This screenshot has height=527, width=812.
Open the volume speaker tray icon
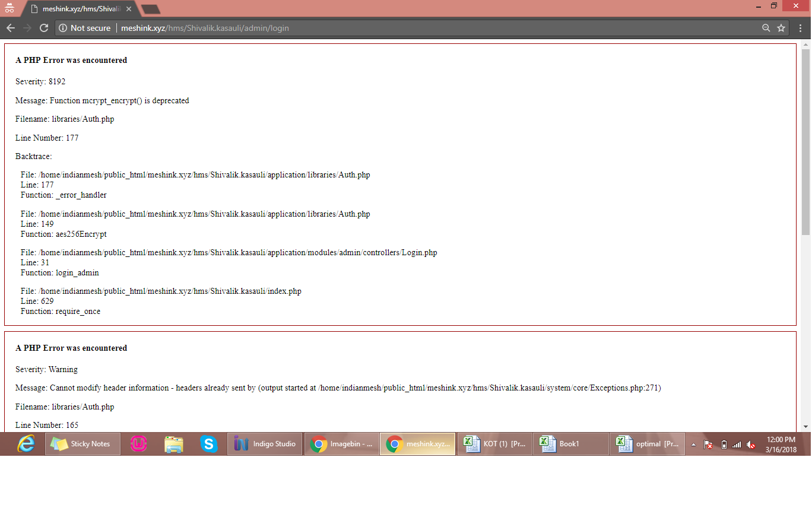(x=751, y=445)
